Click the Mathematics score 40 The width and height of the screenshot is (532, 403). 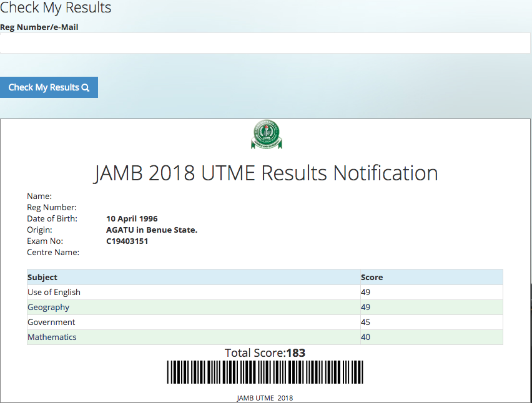pos(431,337)
